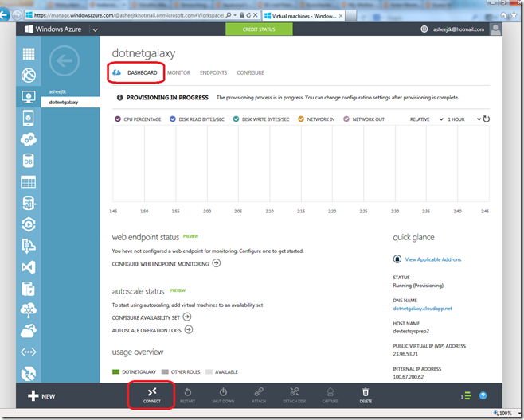The height and width of the screenshot is (420, 524).
Task: Open the 1 Hour time range dropdown
Action: [x=463, y=119]
